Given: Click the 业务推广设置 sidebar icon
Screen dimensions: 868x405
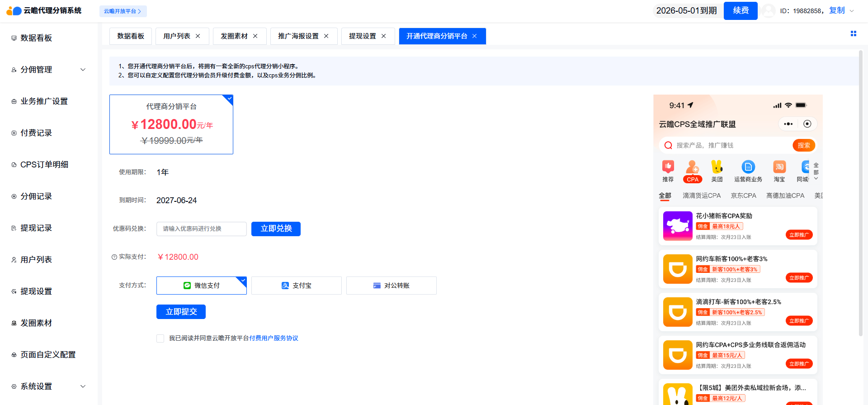Looking at the screenshot, I should [x=14, y=101].
